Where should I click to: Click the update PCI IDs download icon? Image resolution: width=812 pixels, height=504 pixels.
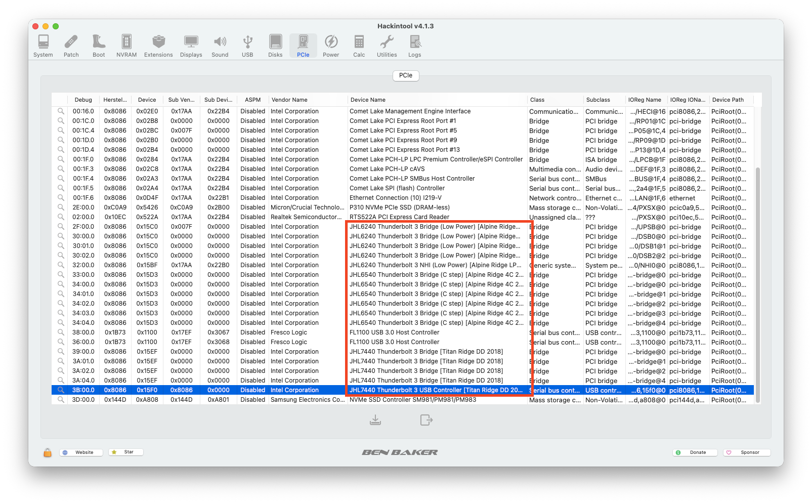(375, 420)
